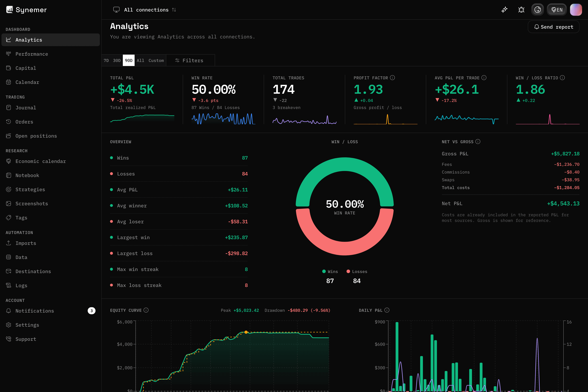The height and width of the screenshot is (392, 588).
Task: Open Capital page in sidebar
Action: click(51, 68)
